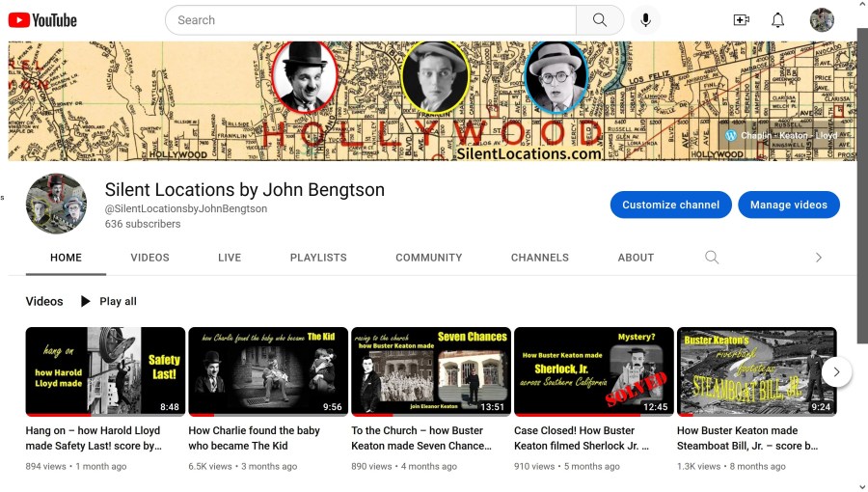Show next videos with carousel arrow
The image size is (868, 492).
[x=836, y=371]
